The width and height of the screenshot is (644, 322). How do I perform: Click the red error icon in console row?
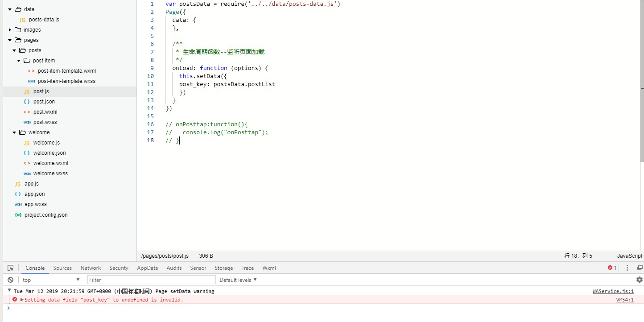[15, 300]
